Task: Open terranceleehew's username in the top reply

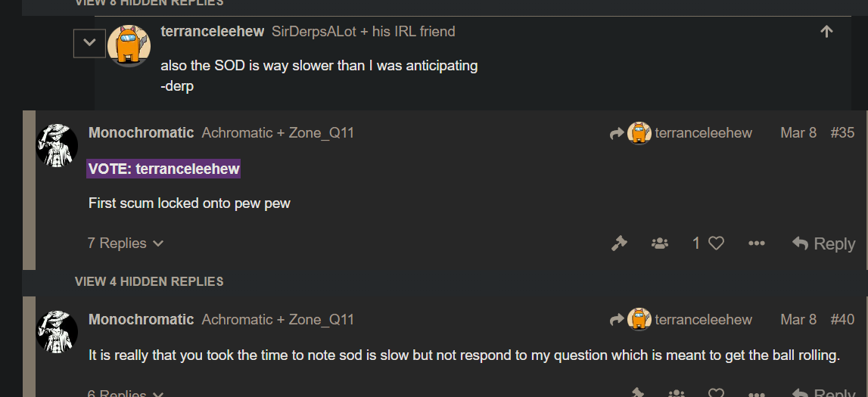Action: point(212,32)
